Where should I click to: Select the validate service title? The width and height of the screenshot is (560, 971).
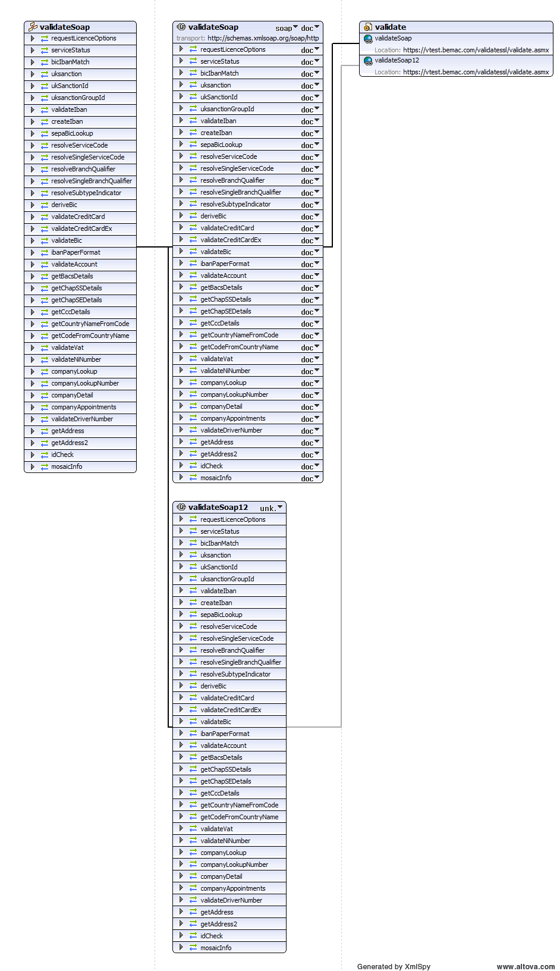(391, 27)
